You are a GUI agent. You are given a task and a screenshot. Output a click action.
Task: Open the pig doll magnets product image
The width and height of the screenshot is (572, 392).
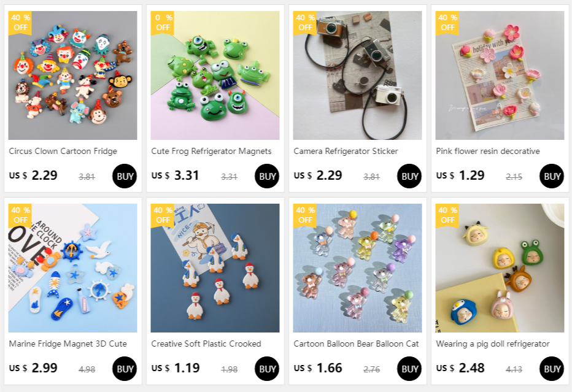[500, 268]
